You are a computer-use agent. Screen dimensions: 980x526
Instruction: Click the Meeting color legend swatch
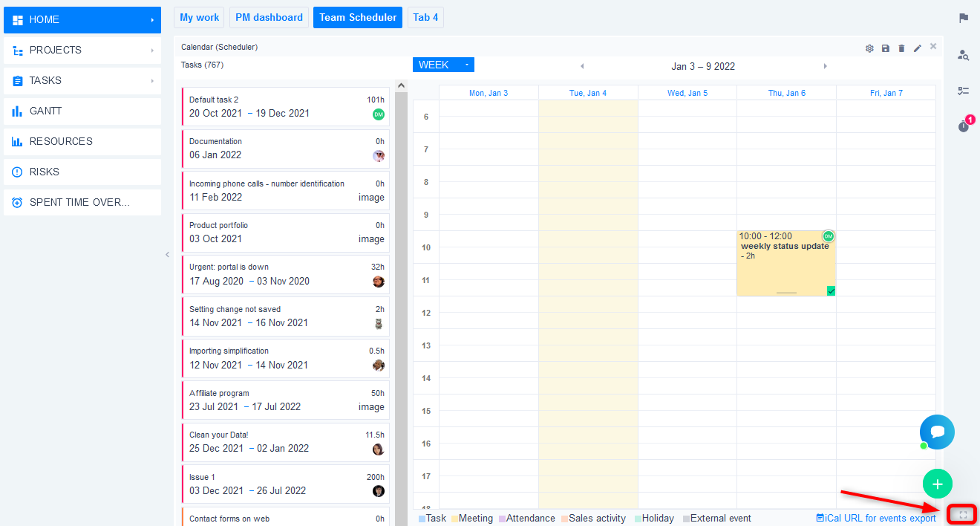point(455,519)
